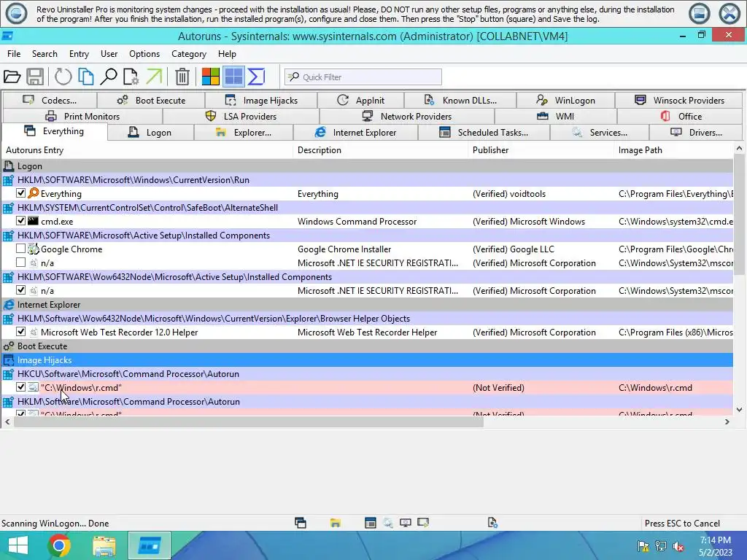
Task: Click the gears services icon in status bar
Action: point(388,523)
